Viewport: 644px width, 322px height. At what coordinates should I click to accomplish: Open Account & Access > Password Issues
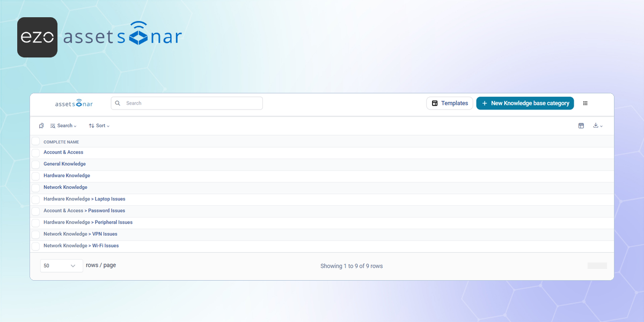pos(84,211)
